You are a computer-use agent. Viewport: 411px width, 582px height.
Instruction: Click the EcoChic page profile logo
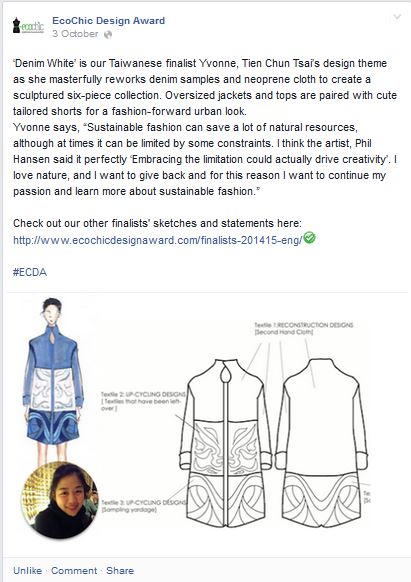click(x=28, y=26)
